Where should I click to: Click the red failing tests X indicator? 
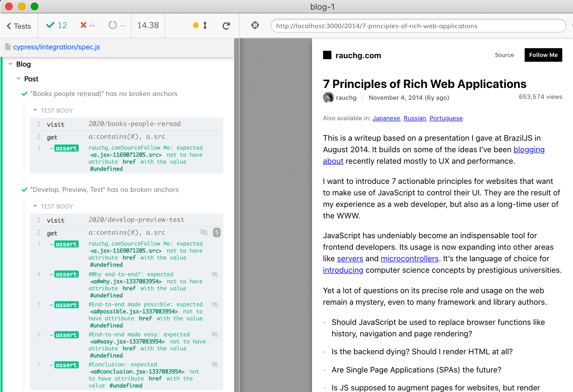pyautogui.click(x=87, y=26)
